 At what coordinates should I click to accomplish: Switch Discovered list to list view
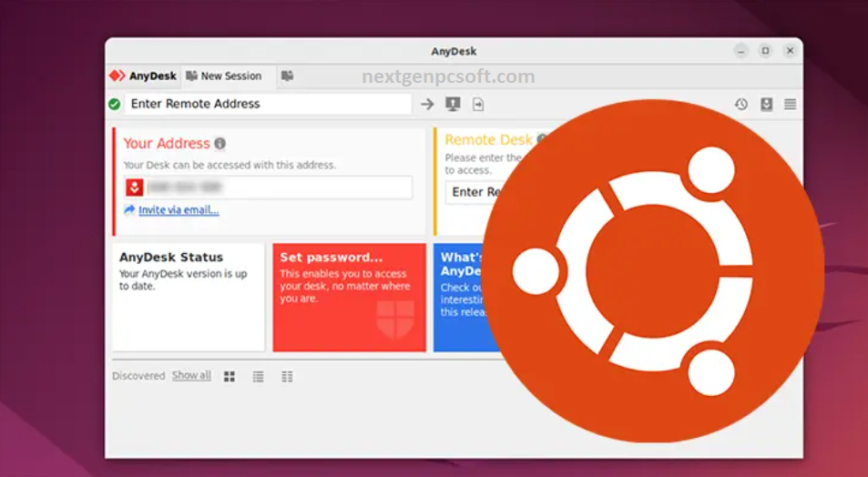pyautogui.click(x=259, y=377)
